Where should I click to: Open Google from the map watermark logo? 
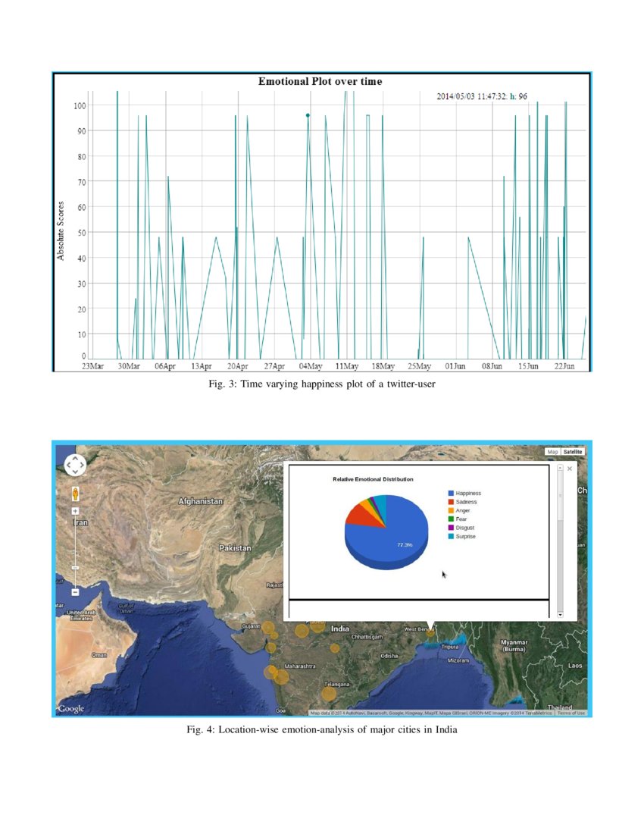[x=73, y=707]
